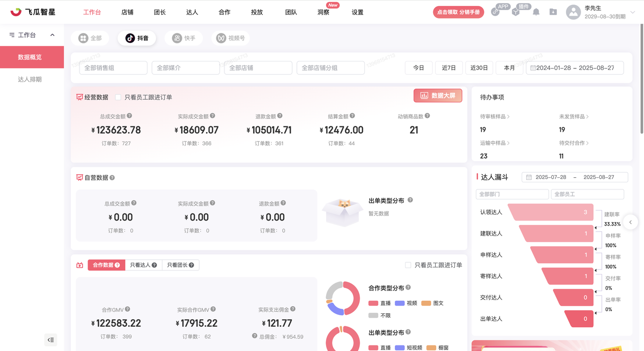644x351 pixels.
Task: Click help icon next to 实际成交金额 in 自营数据
Action: coord(212,203)
